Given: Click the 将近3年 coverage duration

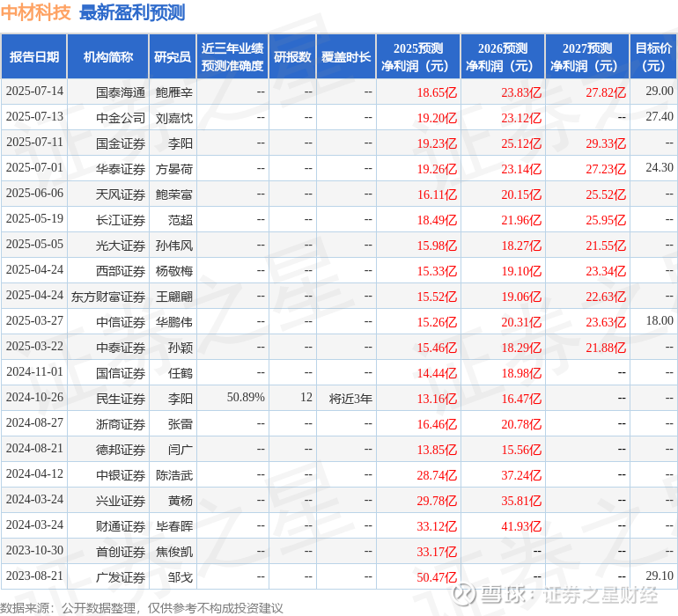Looking at the screenshot, I should pyautogui.click(x=350, y=398).
